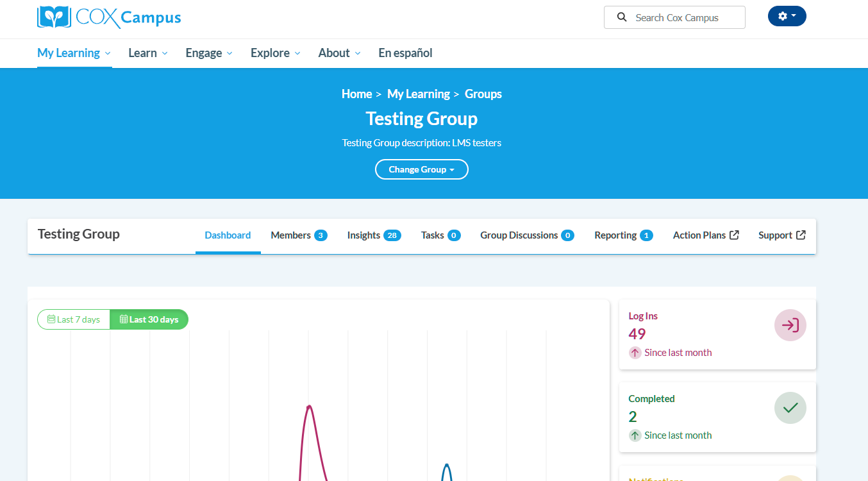Select the Last 30 days range

click(x=149, y=319)
